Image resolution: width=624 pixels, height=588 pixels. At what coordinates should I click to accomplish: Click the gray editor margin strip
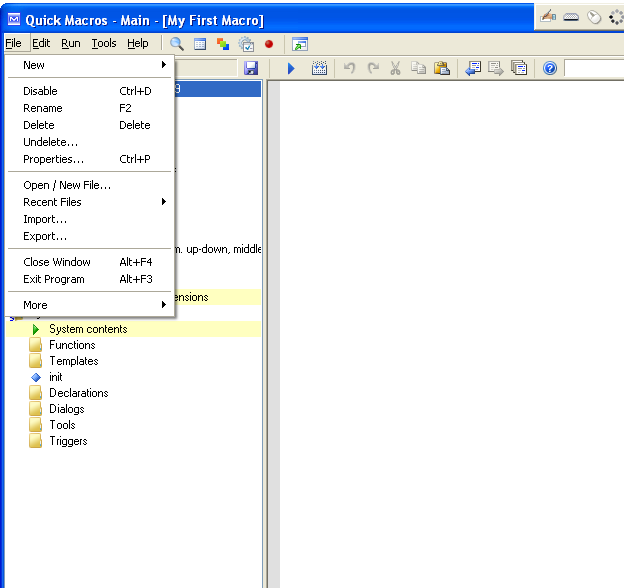click(x=274, y=334)
